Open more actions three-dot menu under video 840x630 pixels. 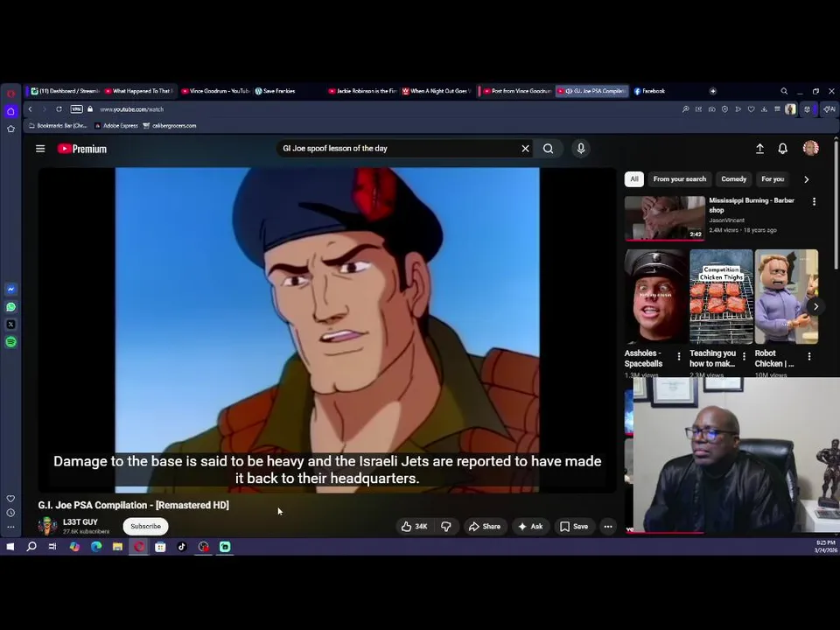point(608,527)
